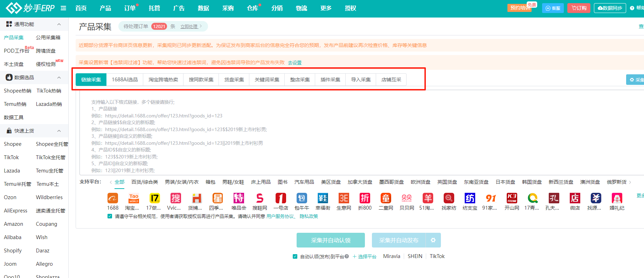Toggle 自动认领(发布)到平台 checkbox
This screenshot has height=278, width=644.
pyautogui.click(x=295, y=257)
